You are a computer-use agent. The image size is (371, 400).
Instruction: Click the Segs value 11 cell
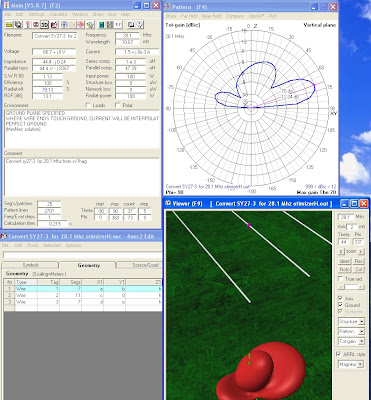coord(70,295)
